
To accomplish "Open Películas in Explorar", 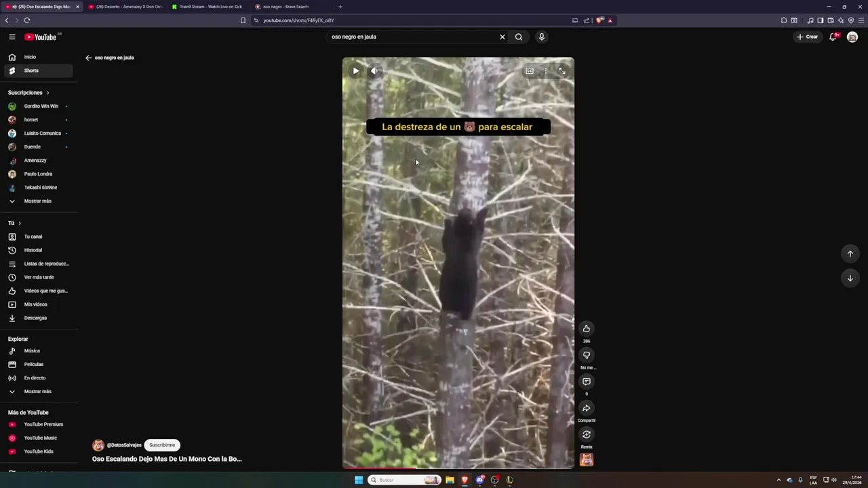I will tap(38, 365).
